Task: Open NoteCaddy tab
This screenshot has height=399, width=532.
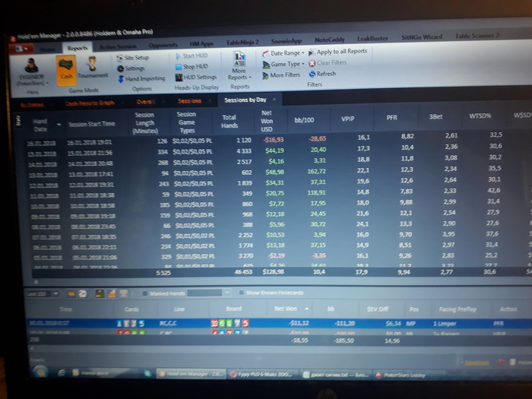Action: pos(329,40)
